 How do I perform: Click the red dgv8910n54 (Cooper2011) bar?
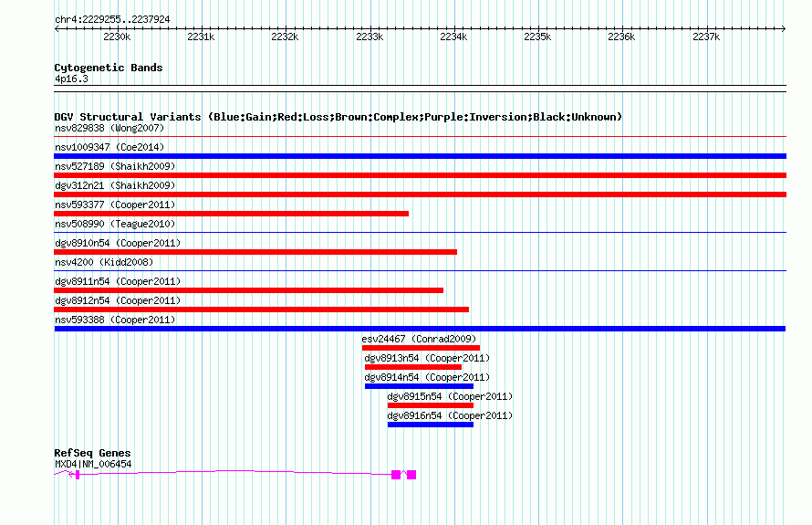(x=255, y=252)
